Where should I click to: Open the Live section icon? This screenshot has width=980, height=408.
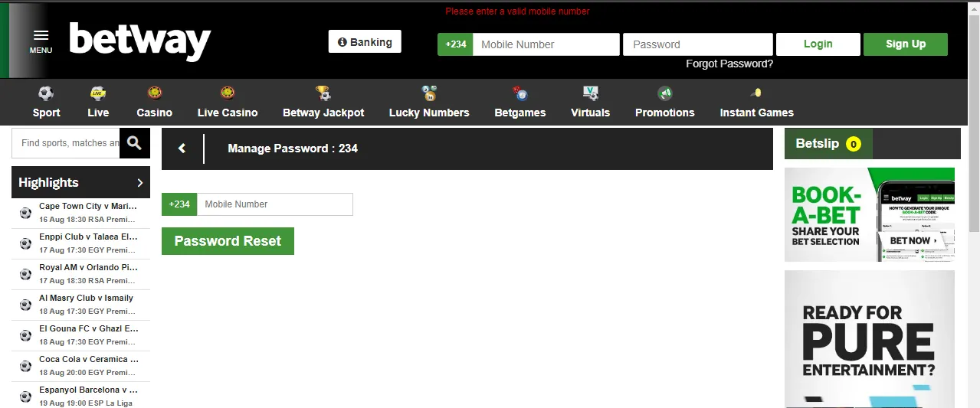(x=98, y=93)
